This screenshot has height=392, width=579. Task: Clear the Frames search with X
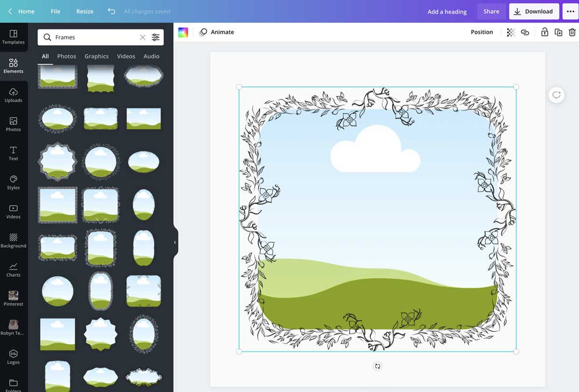coord(142,37)
